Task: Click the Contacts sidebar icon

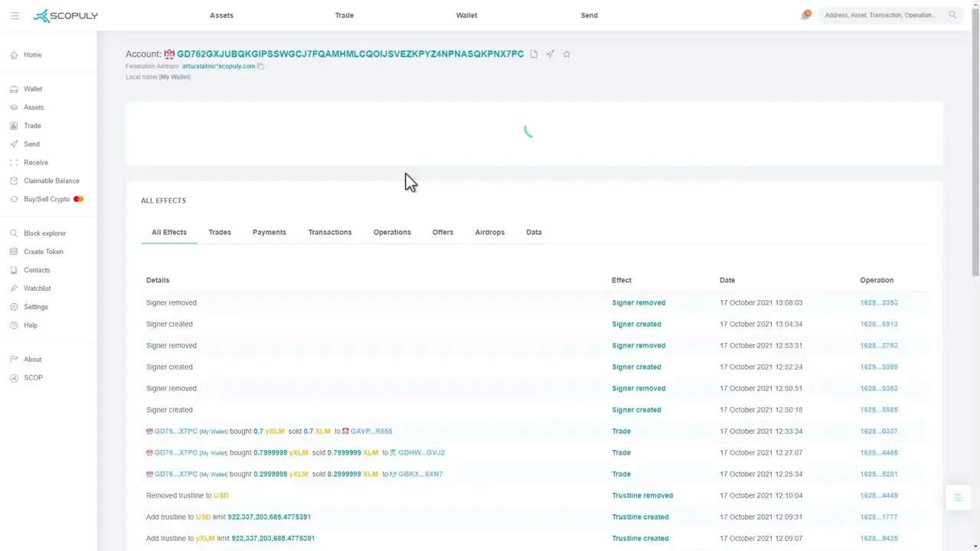Action: [14, 270]
